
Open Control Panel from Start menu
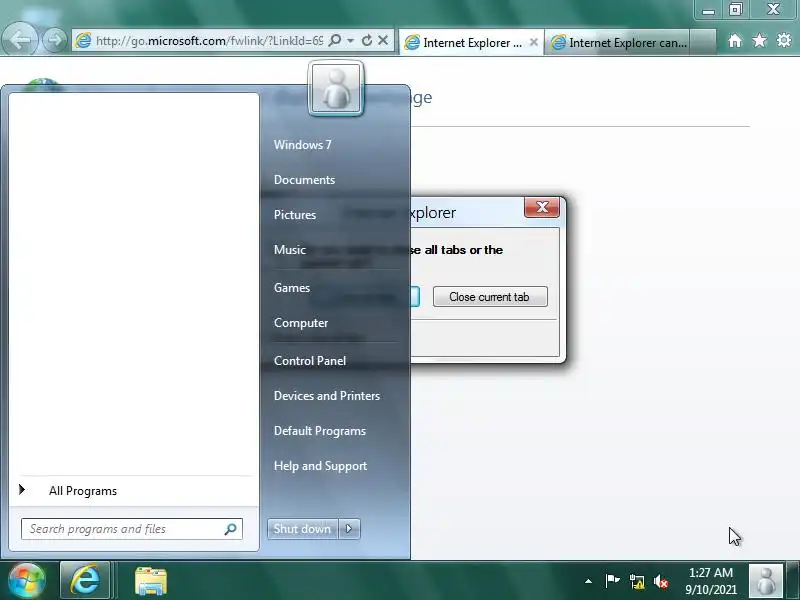(310, 361)
